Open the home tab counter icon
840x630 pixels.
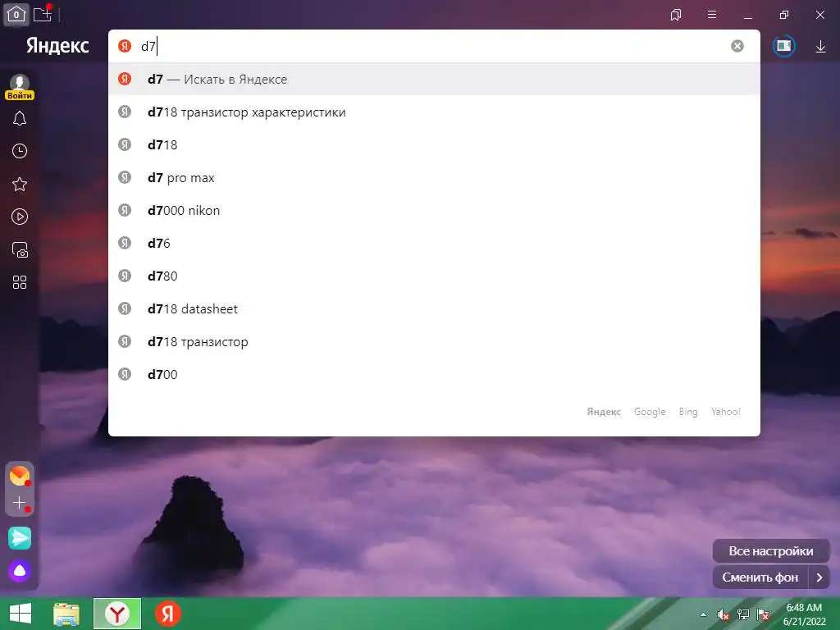pos(16,15)
